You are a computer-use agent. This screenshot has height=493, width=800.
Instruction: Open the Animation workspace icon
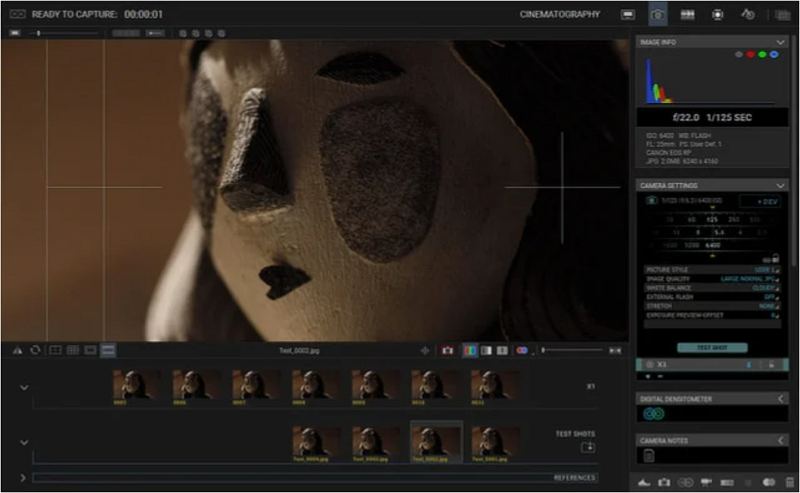[x=627, y=15]
